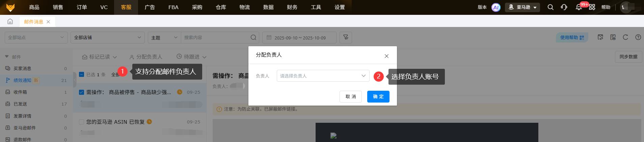Go to home icon tab

point(10,22)
